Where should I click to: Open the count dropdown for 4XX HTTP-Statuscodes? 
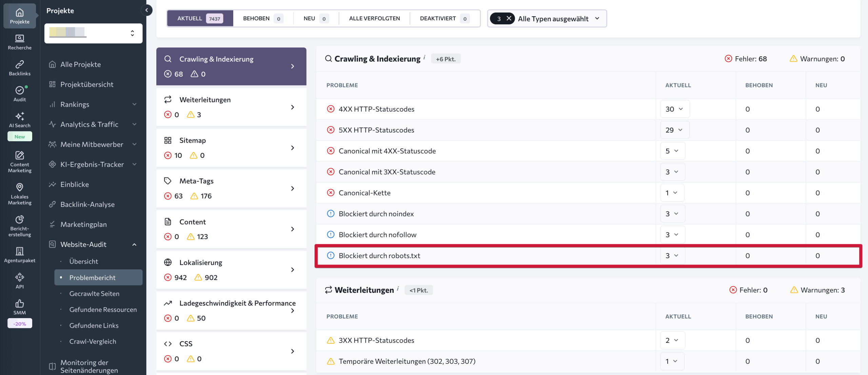pyautogui.click(x=675, y=109)
